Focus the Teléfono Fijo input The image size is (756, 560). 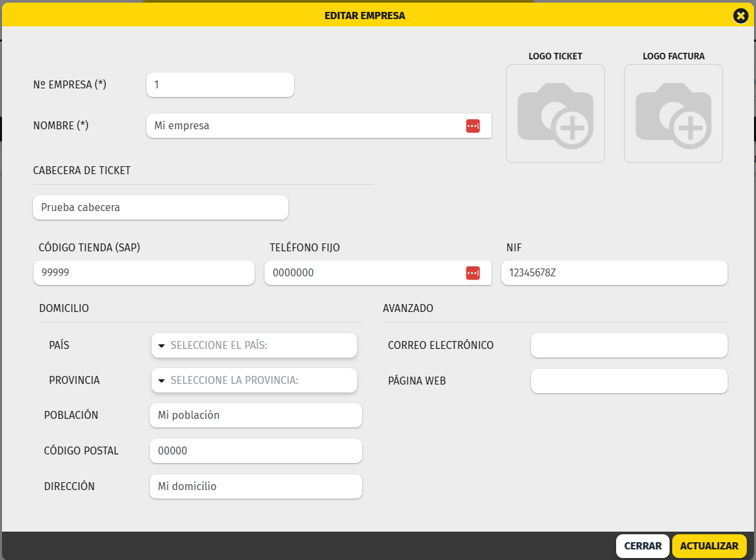363,273
